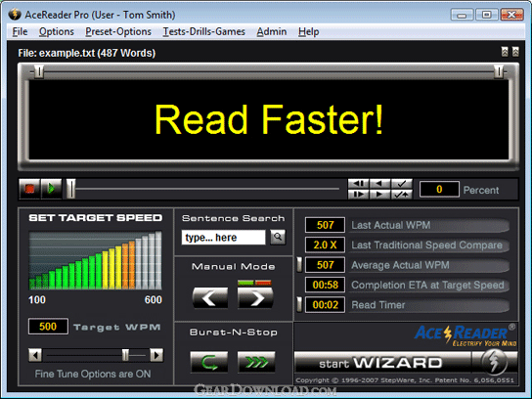Image resolution: width=532 pixels, height=399 pixels.
Task: Open the Admin menu
Action: (x=272, y=32)
